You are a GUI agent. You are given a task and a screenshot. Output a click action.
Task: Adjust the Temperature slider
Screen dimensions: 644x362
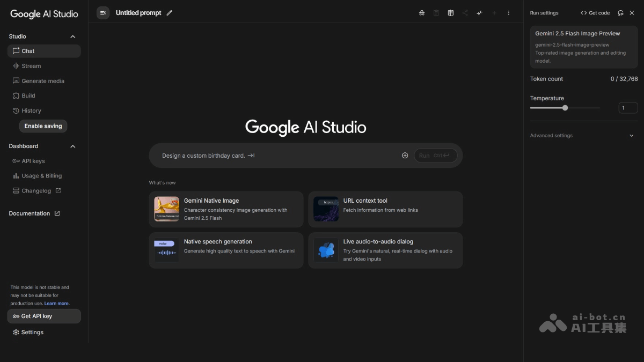pyautogui.click(x=565, y=108)
